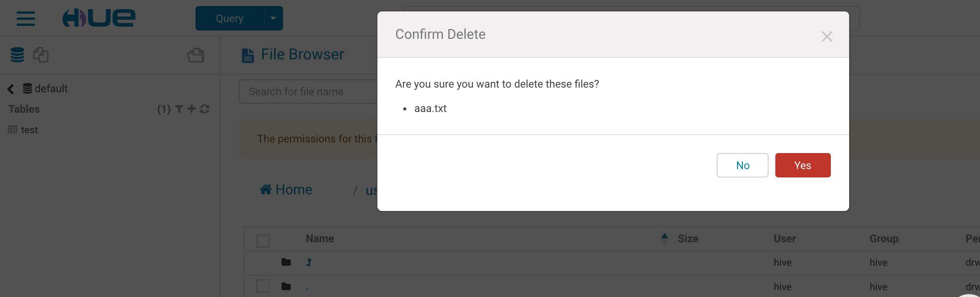This screenshot has height=297, width=980.
Task: Go back from default database
Action: [11, 89]
